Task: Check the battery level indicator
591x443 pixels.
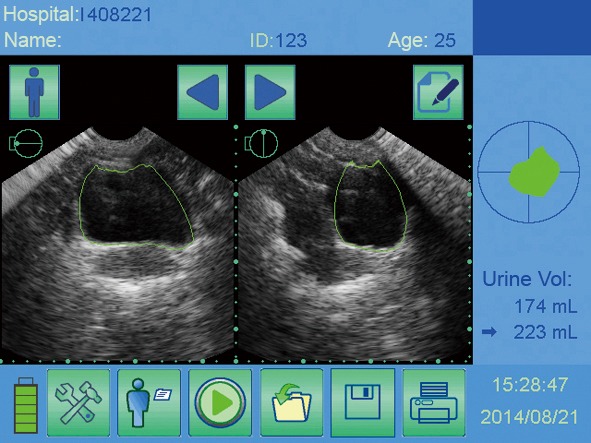Action: coord(26,405)
